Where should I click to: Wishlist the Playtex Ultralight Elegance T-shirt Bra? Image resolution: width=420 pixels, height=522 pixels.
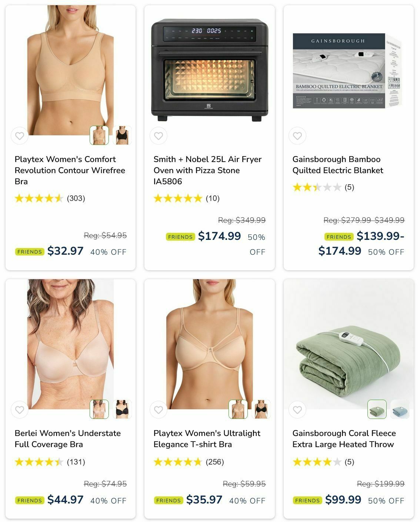(159, 410)
